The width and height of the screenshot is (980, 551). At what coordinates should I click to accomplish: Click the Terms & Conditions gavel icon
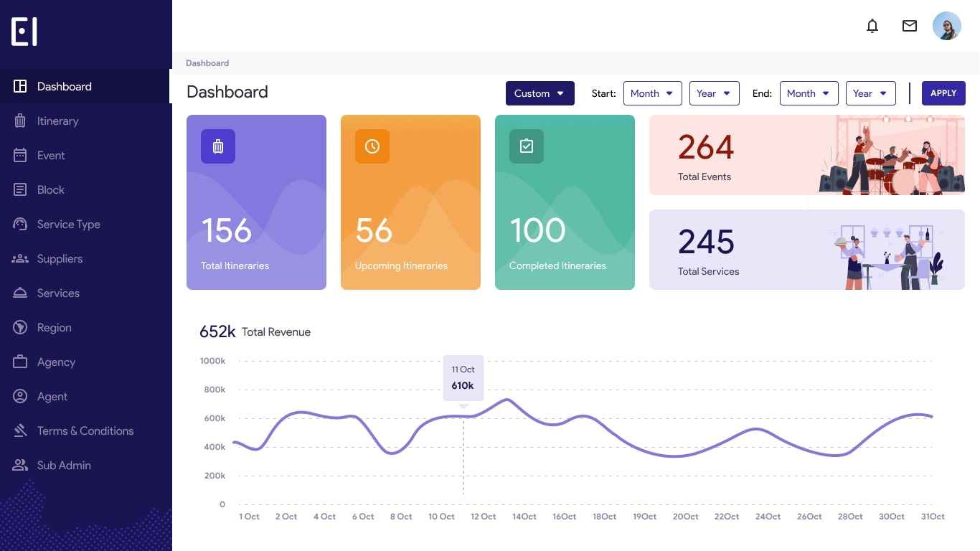click(x=20, y=430)
